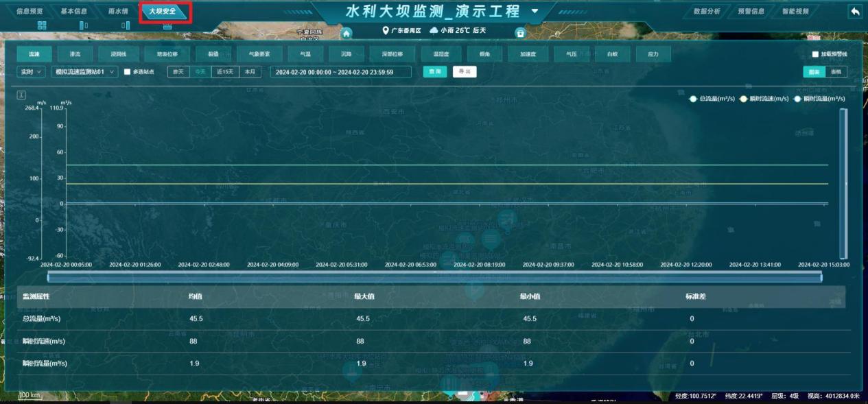Click the horizontal time range zoom slider
Image resolution: width=868 pixels, height=404 pixels.
pyautogui.click(x=434, y=277)
